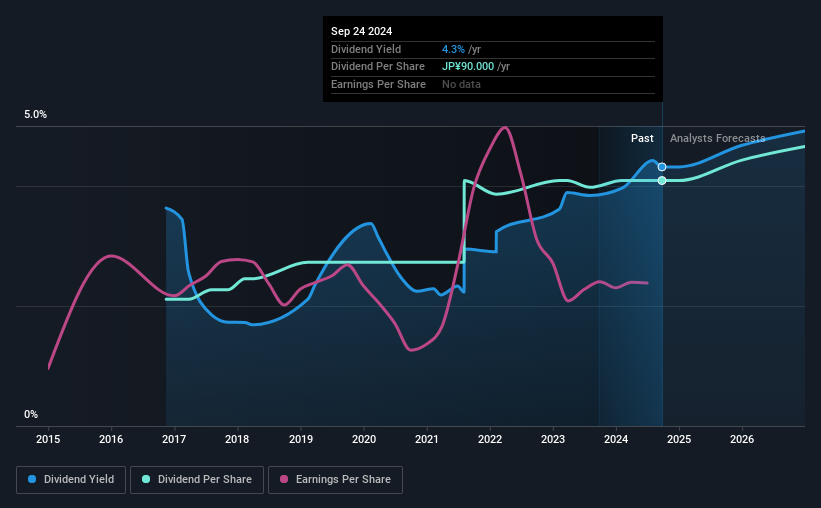Viewport: 821px width, 508px height.
Task: Click the 2025 x-axis label
Action: pyautogui.click(x=679, y=439)
